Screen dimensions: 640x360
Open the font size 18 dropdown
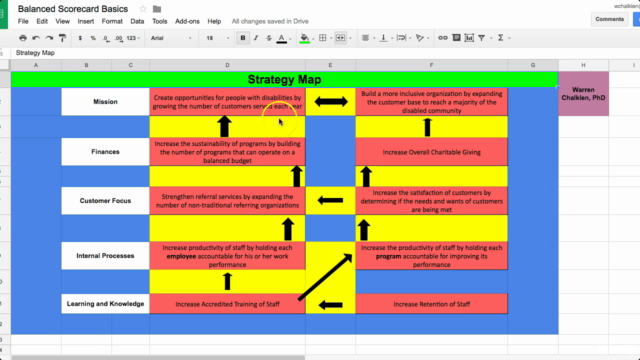pos(218,38)
